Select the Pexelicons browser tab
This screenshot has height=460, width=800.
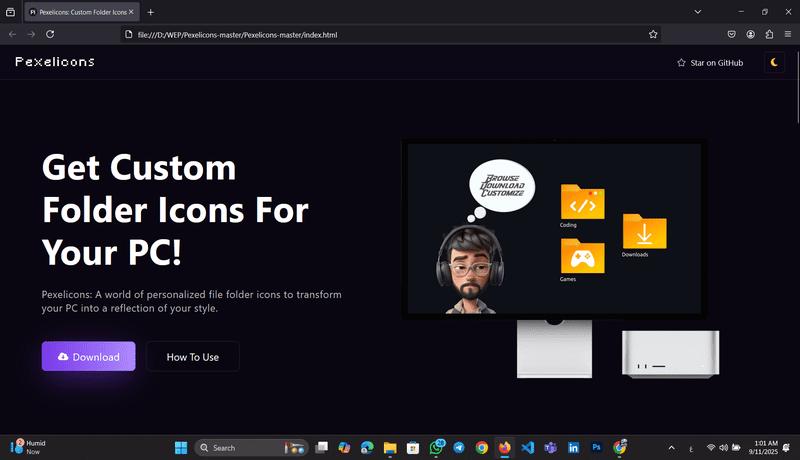tap(77, 12)
